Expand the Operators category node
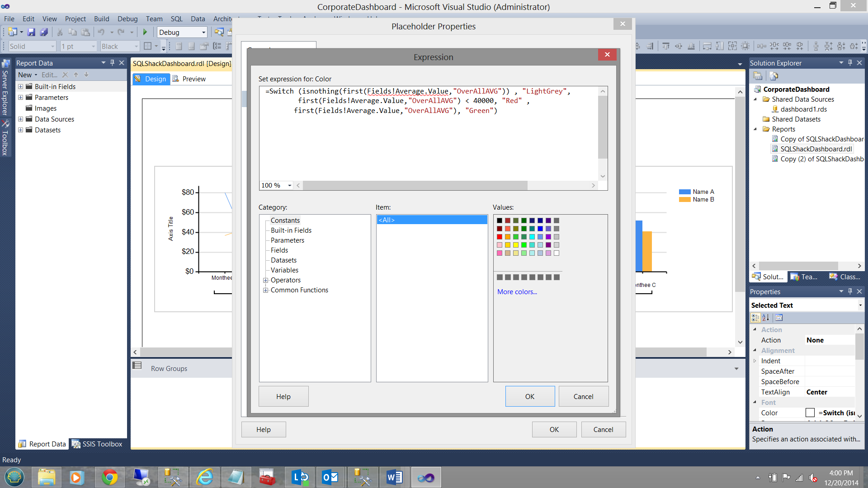This screenshot has height=488, width=868. 266,280
